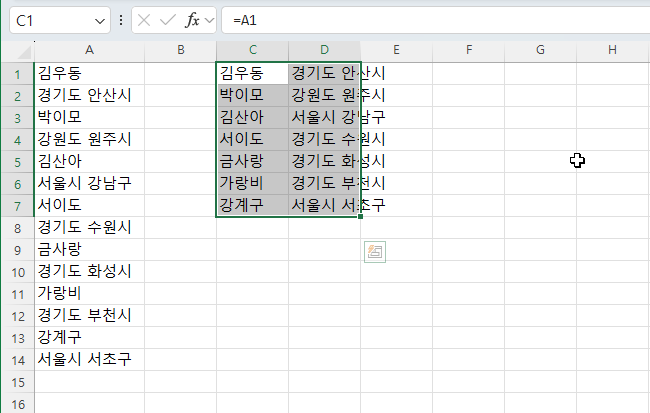This screenshot has height=413, width=650.
Task: Click cell A10 containing 경기도 화성시
Action: pos(90,272)
